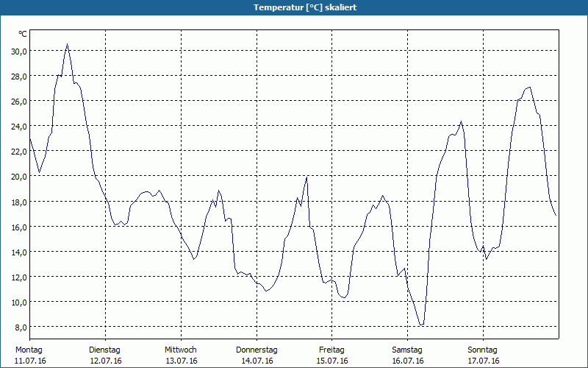This screenshot has height=368, width=588.
Task: Click the Saturday morning minimum near 8 degrees
Action: click(x=421, y=325)
